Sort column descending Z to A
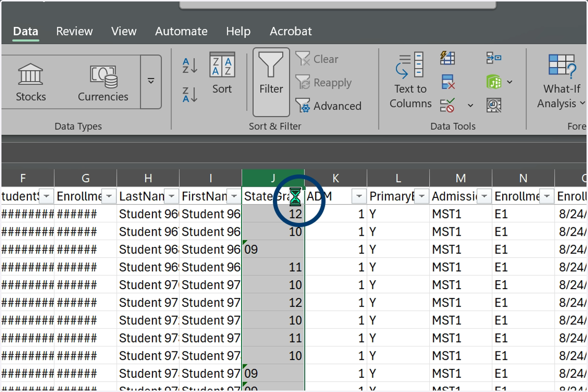This screenshot has width=588, height=392. coord(190,95)
